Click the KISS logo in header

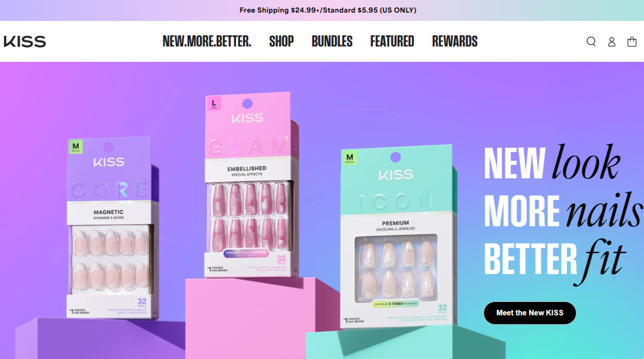pos(25,41)
